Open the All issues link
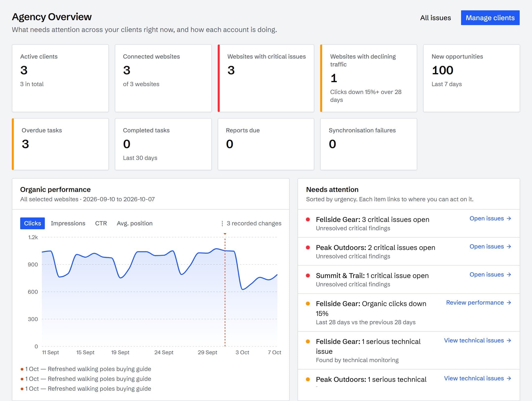The image size is (532, 401). click(435, 18)
